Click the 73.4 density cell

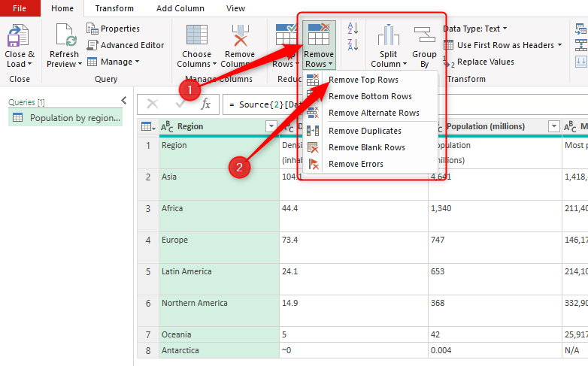tap(353, 247)
